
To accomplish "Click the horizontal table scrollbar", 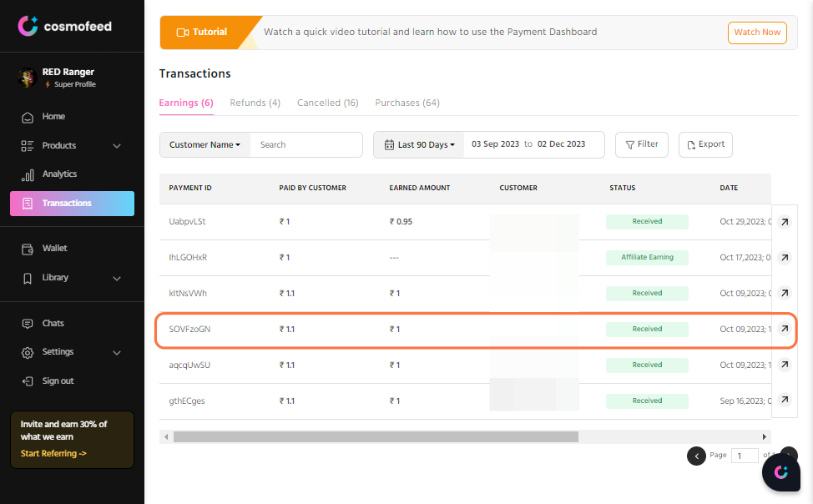I will click(x=376, y=436).
